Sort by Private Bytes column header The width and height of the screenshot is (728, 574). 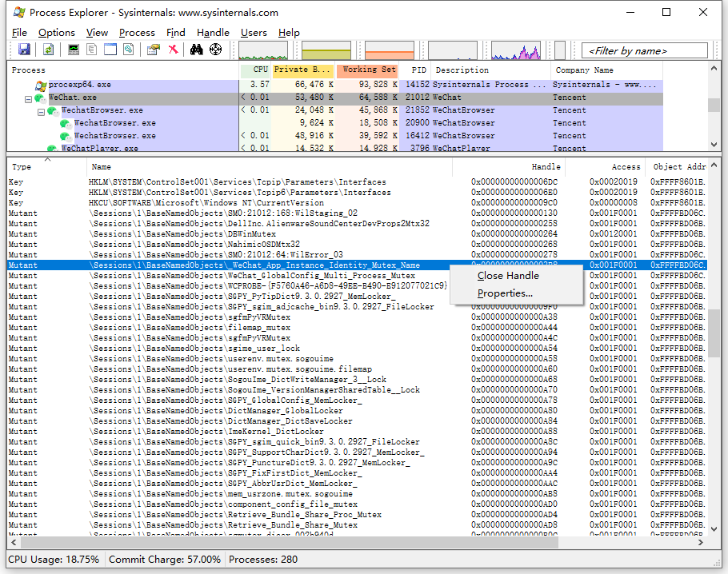[x=302, y=70]
